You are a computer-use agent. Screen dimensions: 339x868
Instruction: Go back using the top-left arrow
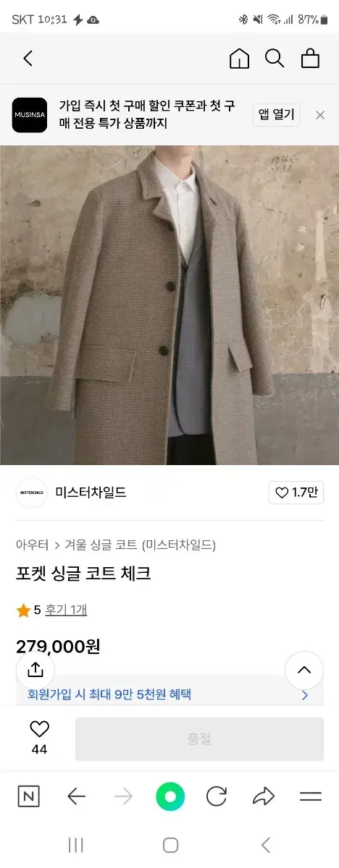pos(28,59)
